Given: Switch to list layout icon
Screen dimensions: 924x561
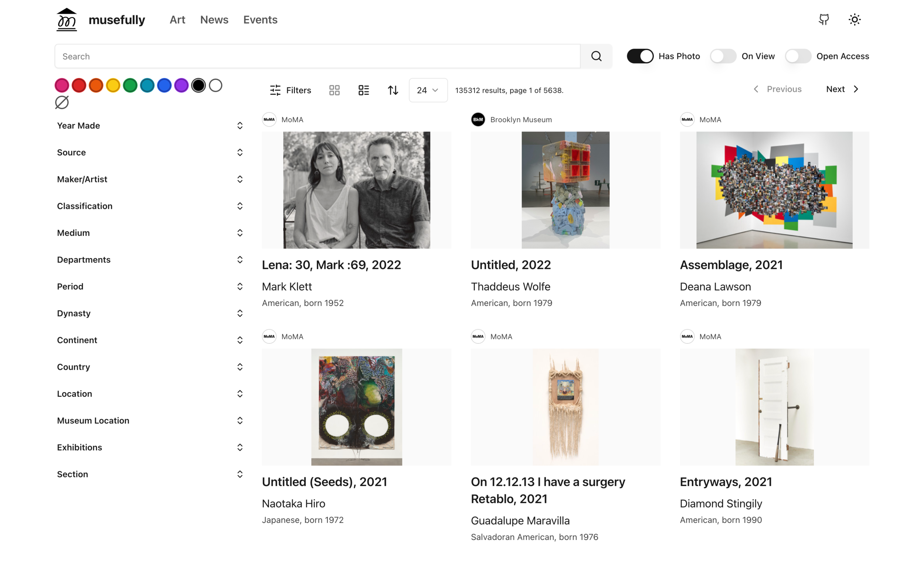Looking at the screenshot, I should (363, 90).
